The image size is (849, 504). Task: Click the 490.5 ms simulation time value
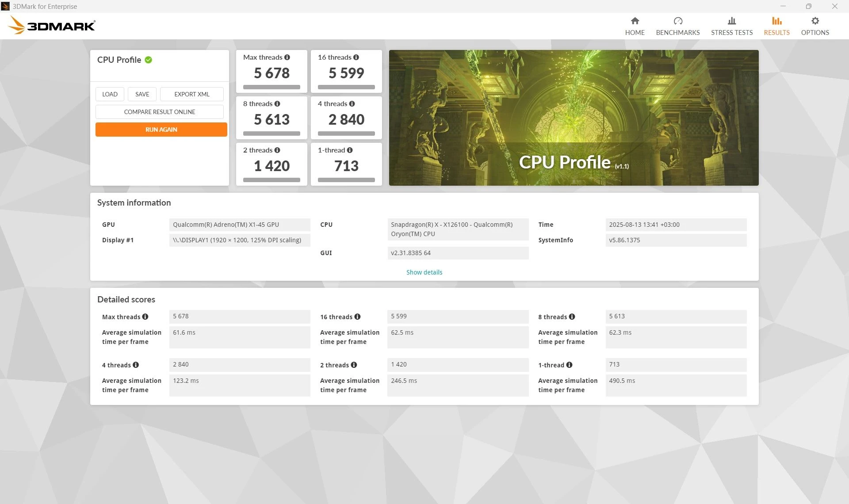tap(676, 386)
